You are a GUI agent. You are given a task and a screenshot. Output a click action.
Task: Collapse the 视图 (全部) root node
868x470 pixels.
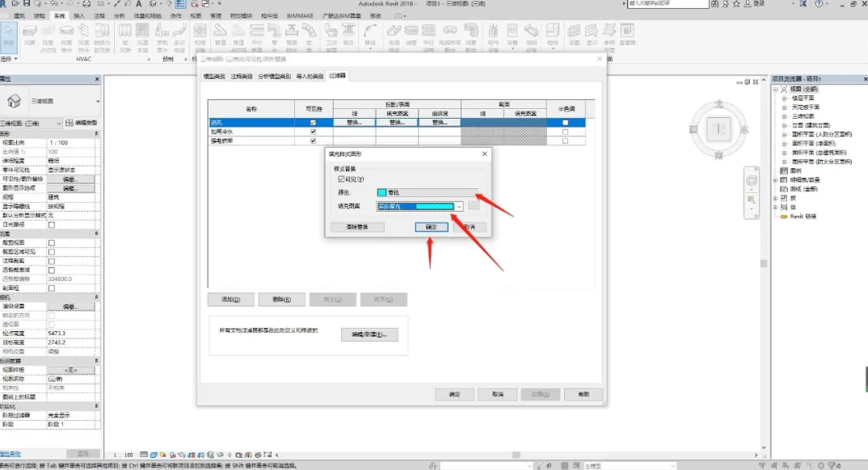point(775,89)
